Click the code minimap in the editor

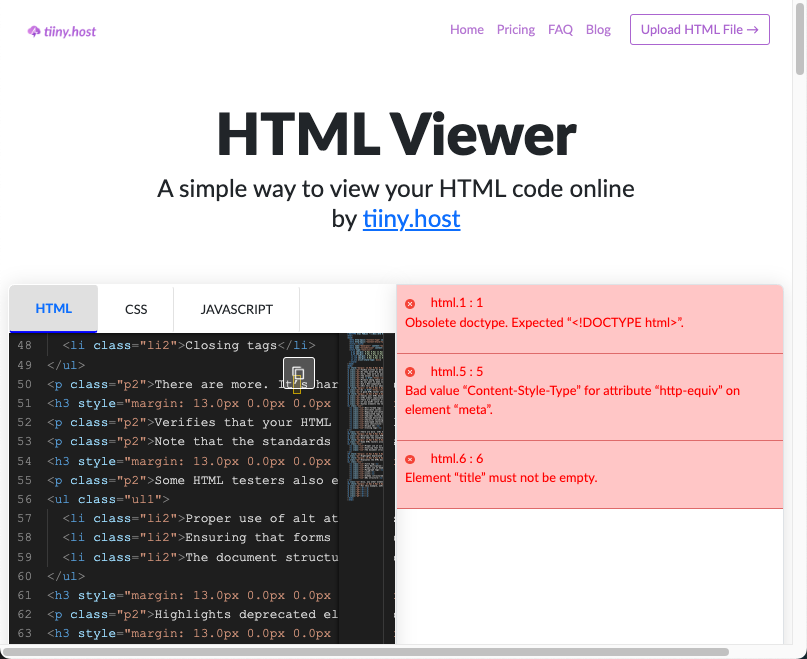pos(365,417)
